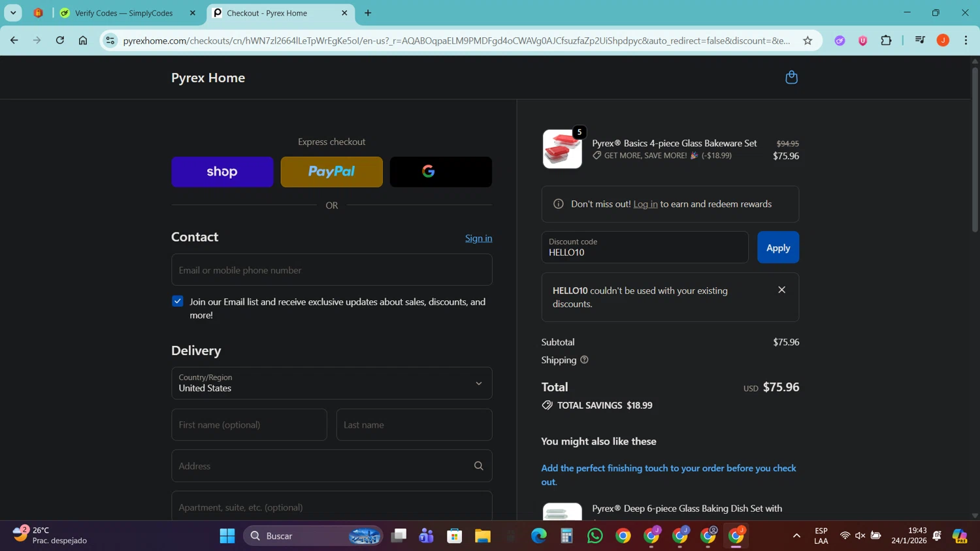Open the media control toolbar icon
The height and width of the screenshot is (551, 980).
[x=920, y=40]
